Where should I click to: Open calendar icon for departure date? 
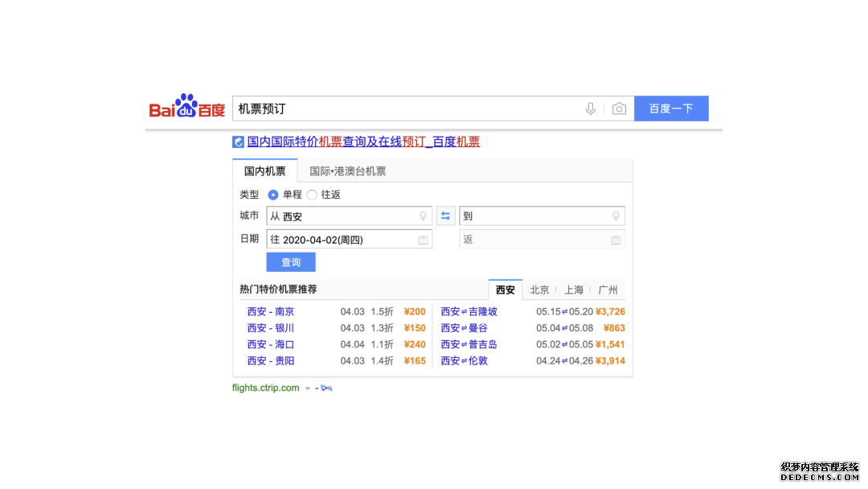424,239
